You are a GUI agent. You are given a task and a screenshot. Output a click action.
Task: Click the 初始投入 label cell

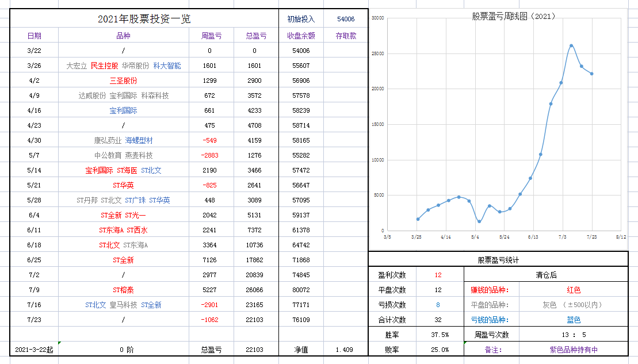(301, 19)
